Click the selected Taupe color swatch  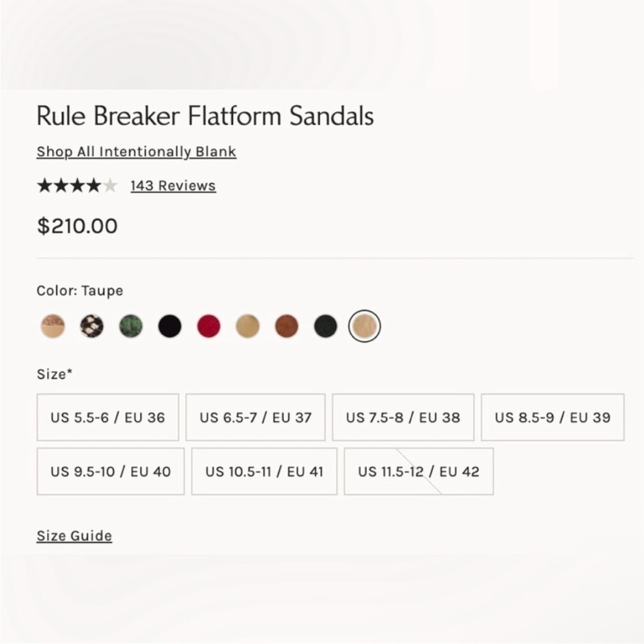[x=365, y=326]
